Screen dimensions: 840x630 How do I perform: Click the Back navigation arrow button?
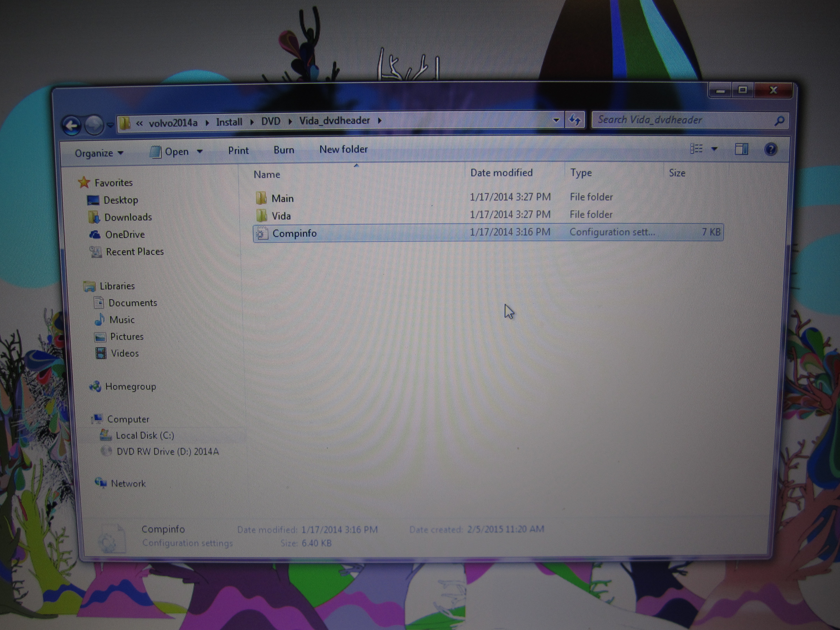coord(71,125)
